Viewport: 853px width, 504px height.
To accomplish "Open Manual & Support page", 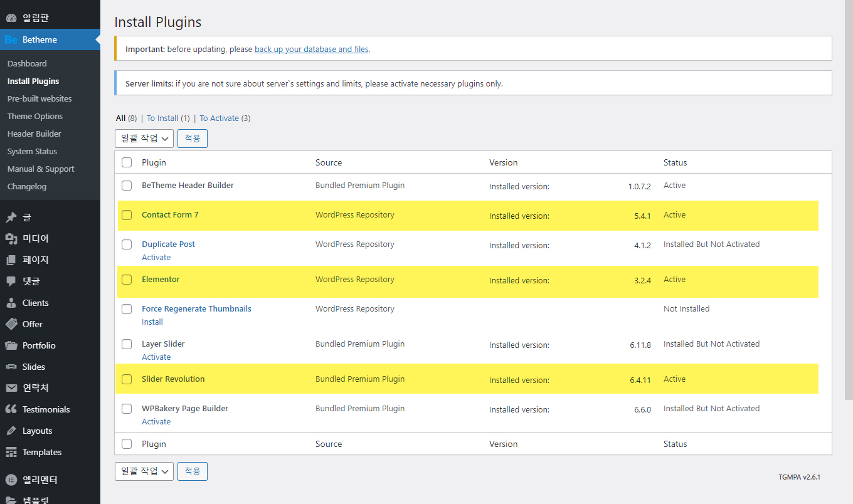I will pyautogui.click(x=41, y=169).
